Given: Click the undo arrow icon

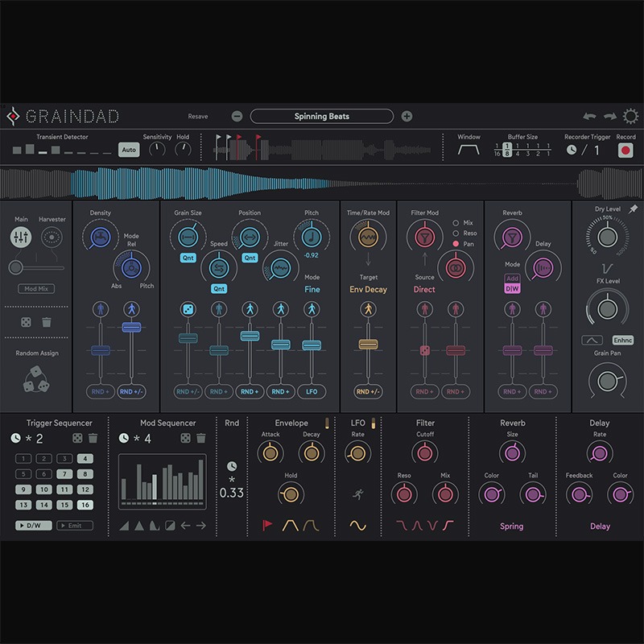Looking at the screenshot, I should pos(589,117).
